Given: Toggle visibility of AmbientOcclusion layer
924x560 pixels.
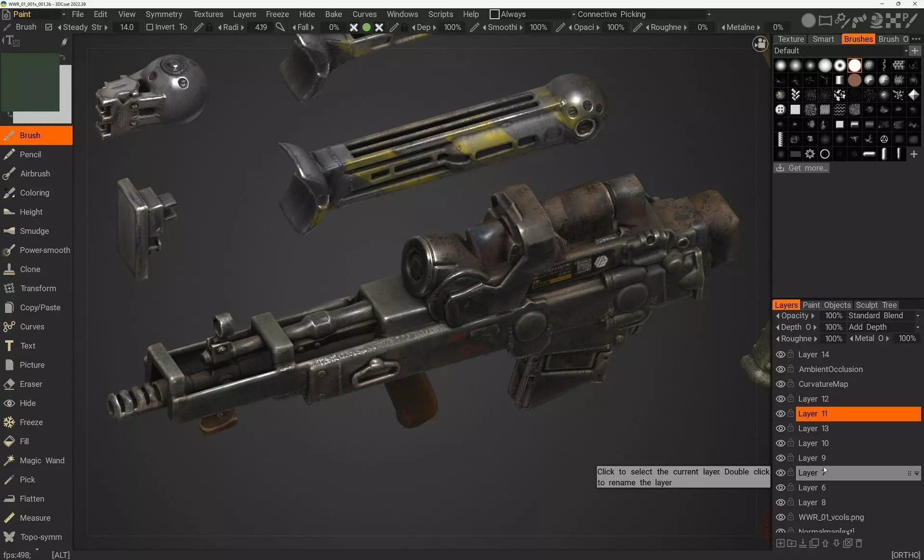Looking at the screenshot, I should pyautogui.click(x=780, y=369).
